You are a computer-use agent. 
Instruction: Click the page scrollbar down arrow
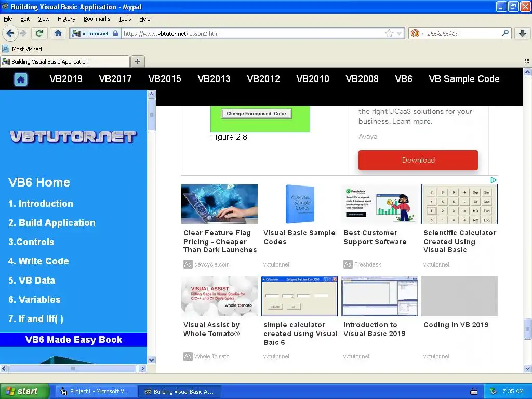tap(527, 368)
